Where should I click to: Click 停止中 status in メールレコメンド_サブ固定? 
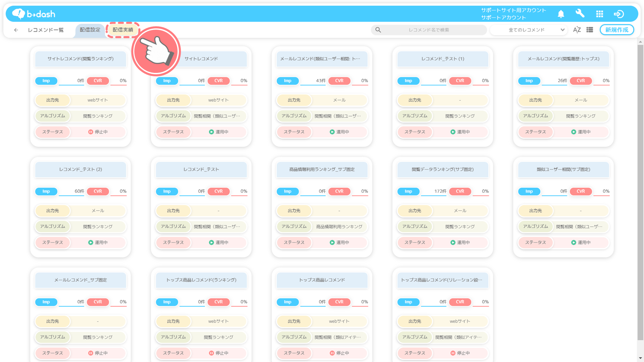tap(98, 353)
